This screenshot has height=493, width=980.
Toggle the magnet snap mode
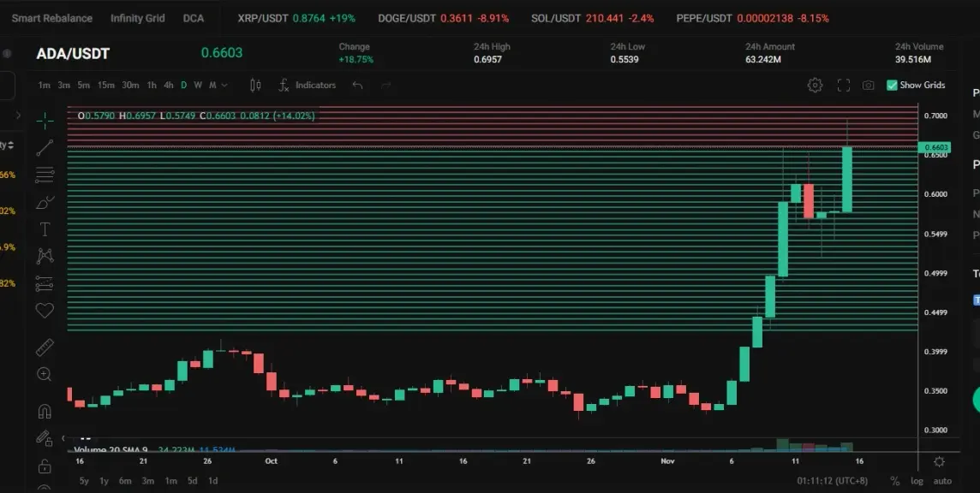(45, 412)
